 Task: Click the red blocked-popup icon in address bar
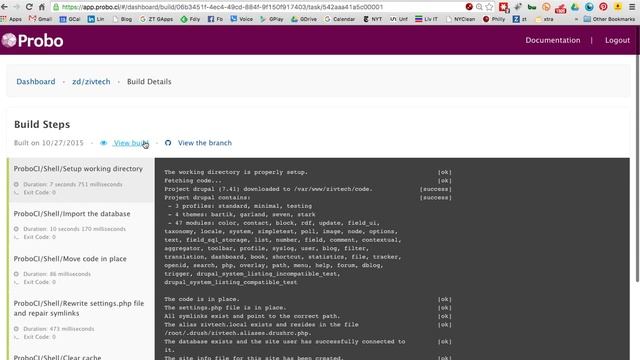(469, 7)
